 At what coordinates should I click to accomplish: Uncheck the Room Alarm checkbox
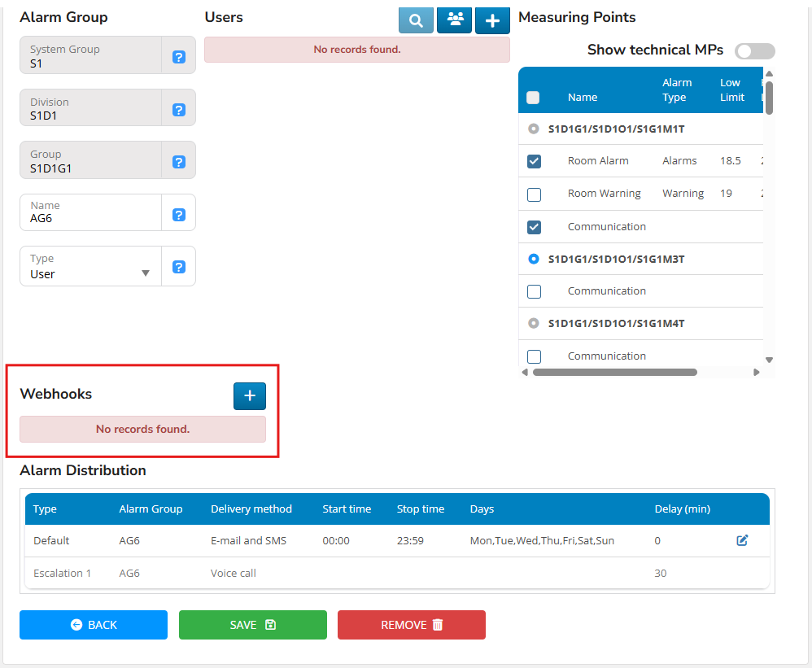coord(534,161)
